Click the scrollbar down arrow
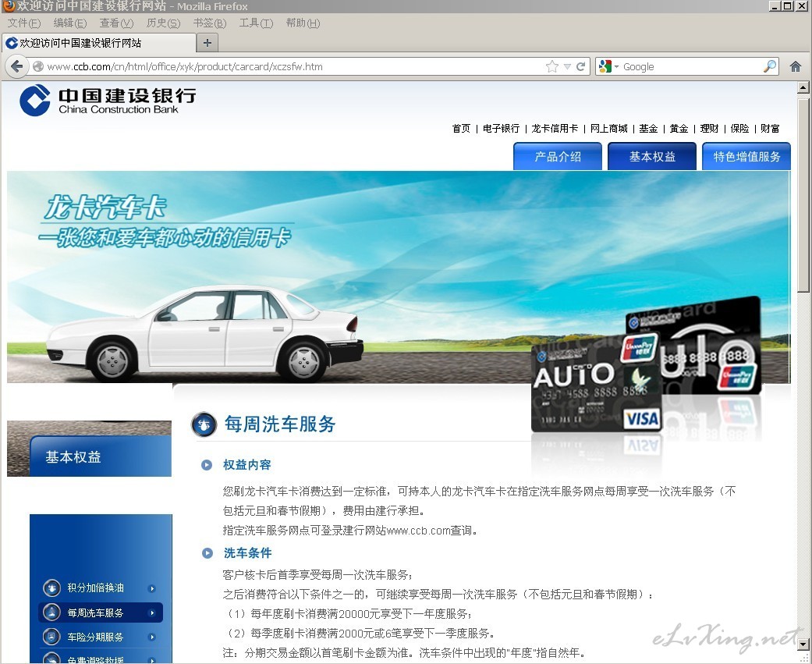This screenshot has width=812, height=664. (803, 644)
